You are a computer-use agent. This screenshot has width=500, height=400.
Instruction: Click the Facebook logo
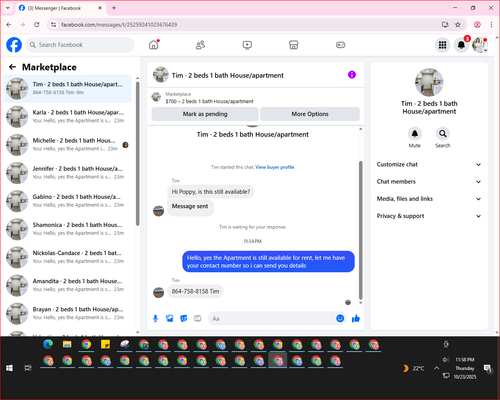tap(14, 45)
